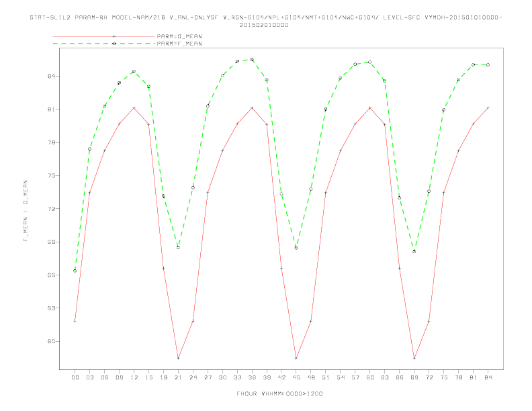Image resolution: width=532 pixels, height=411 pixels.
Task: Click x-axis tick label 06
Action: coord(105,377)
